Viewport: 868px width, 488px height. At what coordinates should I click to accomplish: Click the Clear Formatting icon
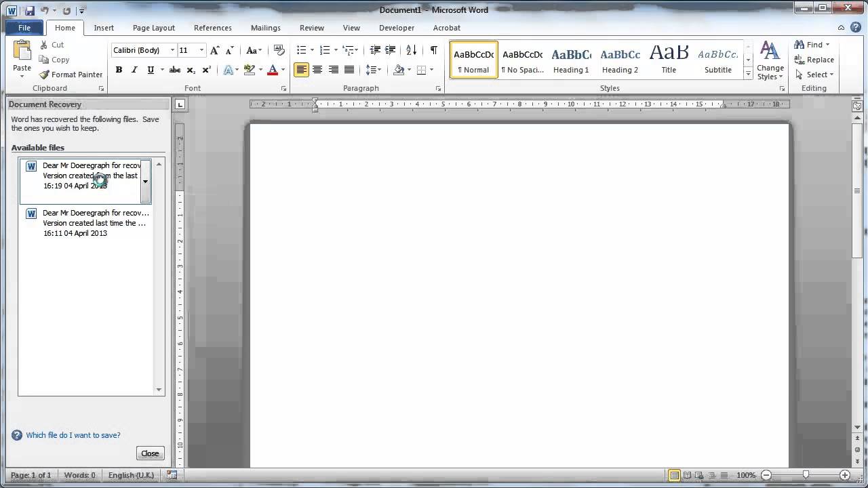coord(279,50)
